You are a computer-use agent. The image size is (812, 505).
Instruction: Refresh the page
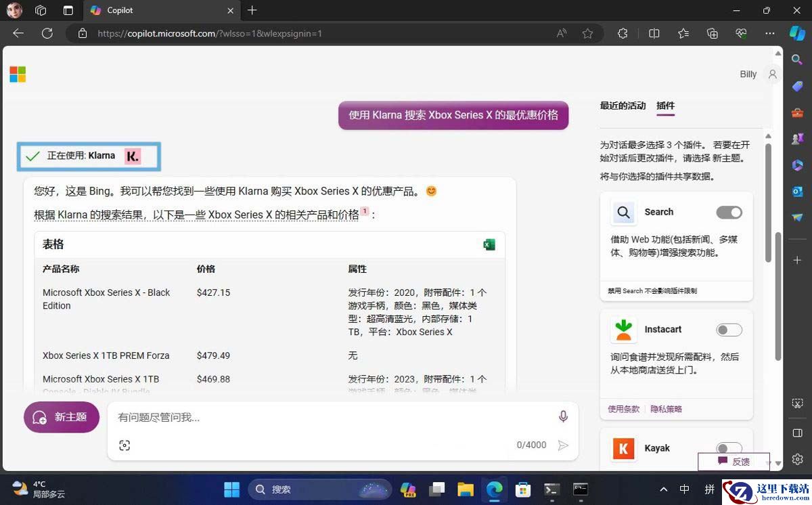[x=47, y=33]
